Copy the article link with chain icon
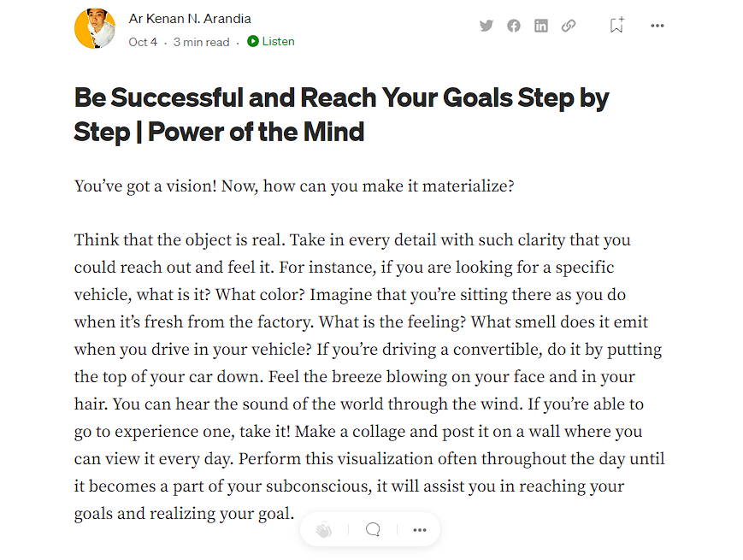Viewport: 743px width, 560px height. [569, 26]
